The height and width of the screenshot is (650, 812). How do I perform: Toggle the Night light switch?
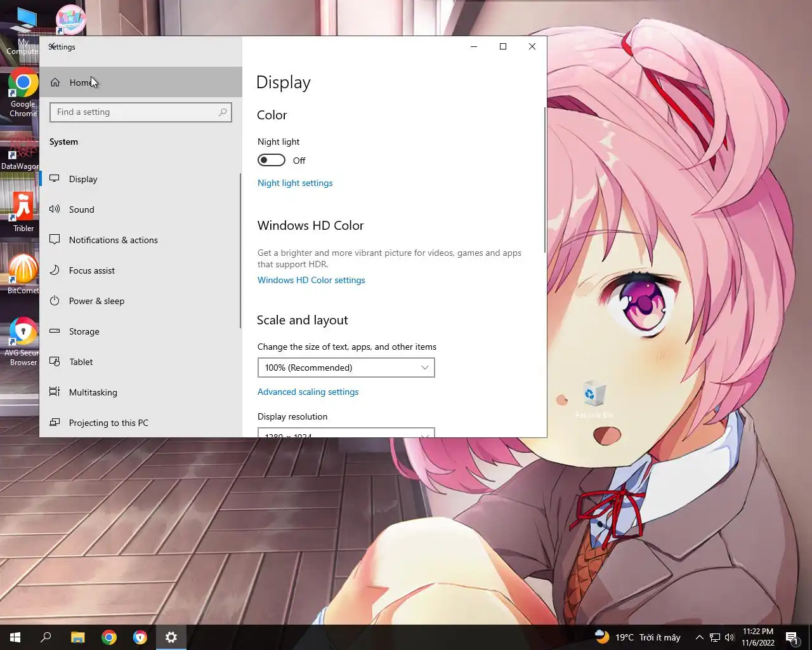(x=272, y=160)
